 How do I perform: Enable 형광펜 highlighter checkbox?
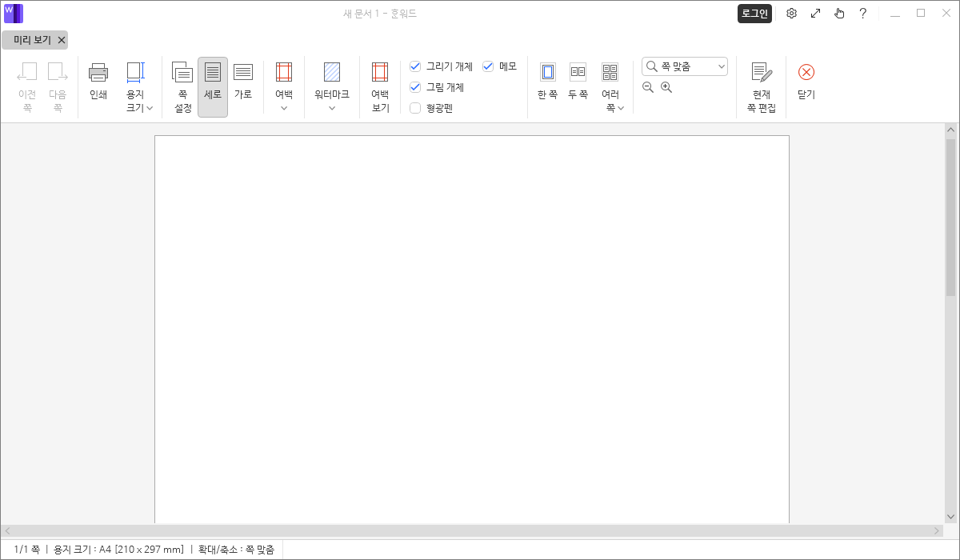415,108
